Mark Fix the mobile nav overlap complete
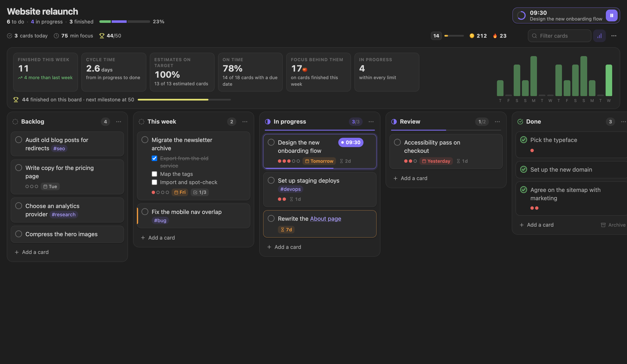This screenshot has width=627, height=364. click(145, 212)
